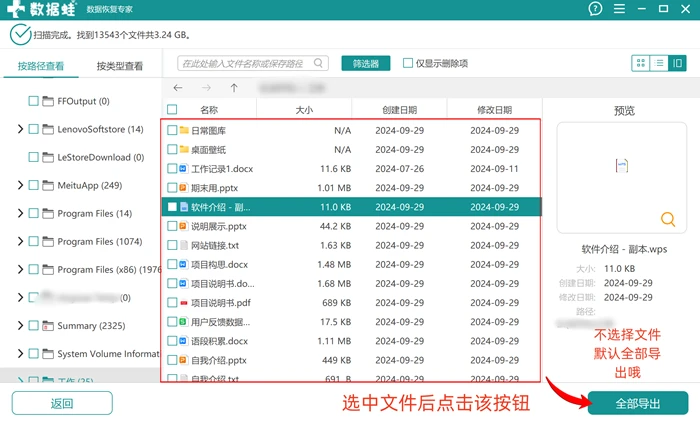Click the search magnifier in the filename field
Screen dimensions: 700x424
click(318, 63)
